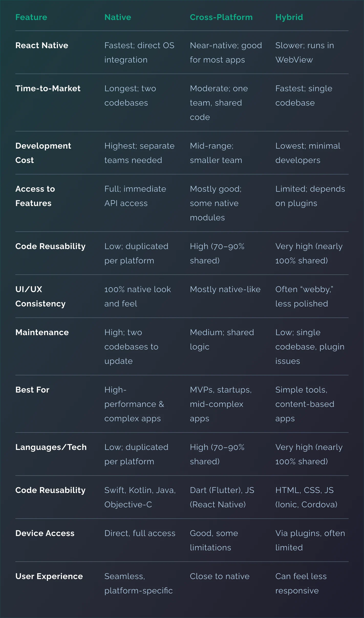Click the Time-to-Market row label

(48, 88)
